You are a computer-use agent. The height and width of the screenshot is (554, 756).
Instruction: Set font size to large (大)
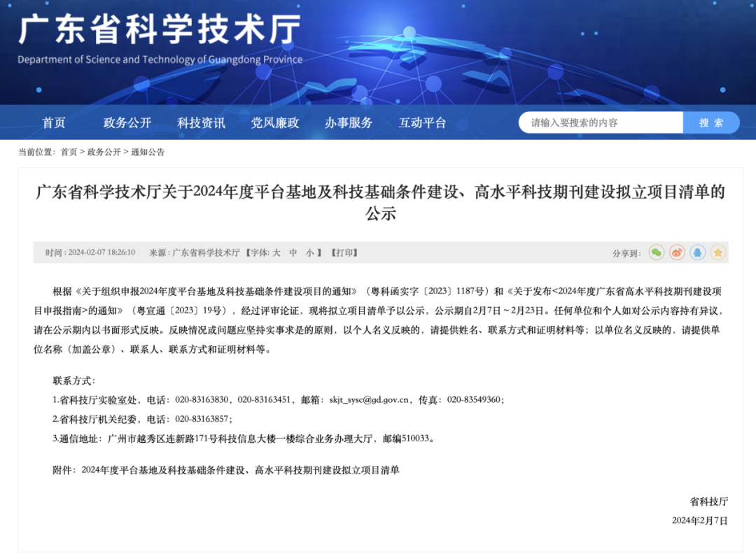pos(276,253)
